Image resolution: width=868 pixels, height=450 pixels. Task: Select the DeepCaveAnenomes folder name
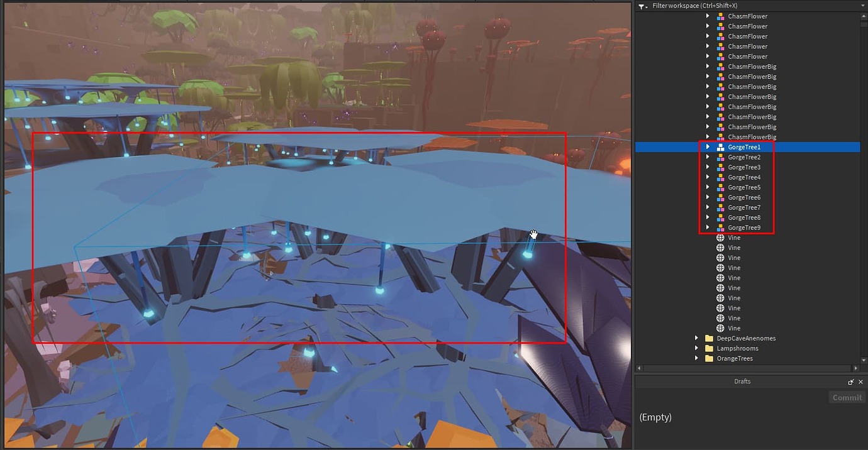coord(746,338)
